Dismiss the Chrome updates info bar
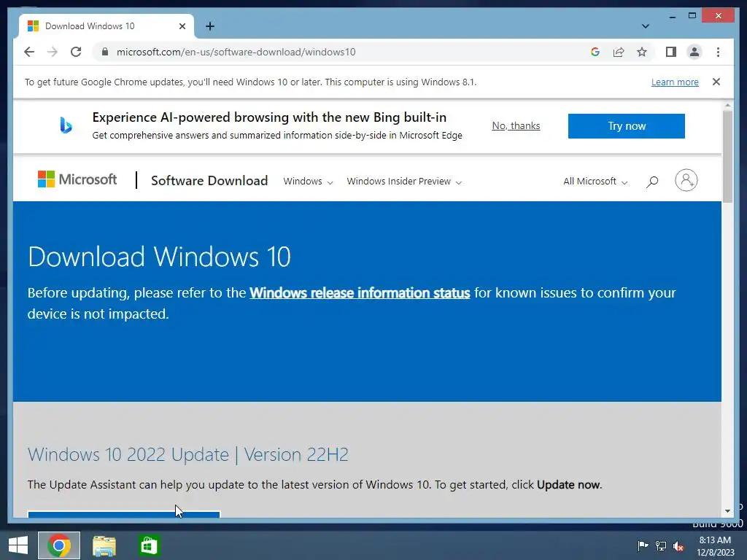 pyautogui.click(x=716, y=82)
